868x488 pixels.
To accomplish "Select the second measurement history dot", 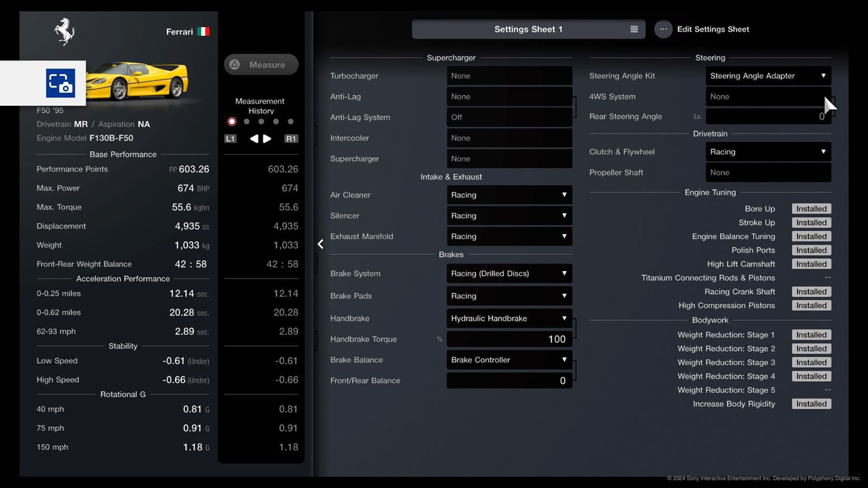I will [x=247, y=122].
